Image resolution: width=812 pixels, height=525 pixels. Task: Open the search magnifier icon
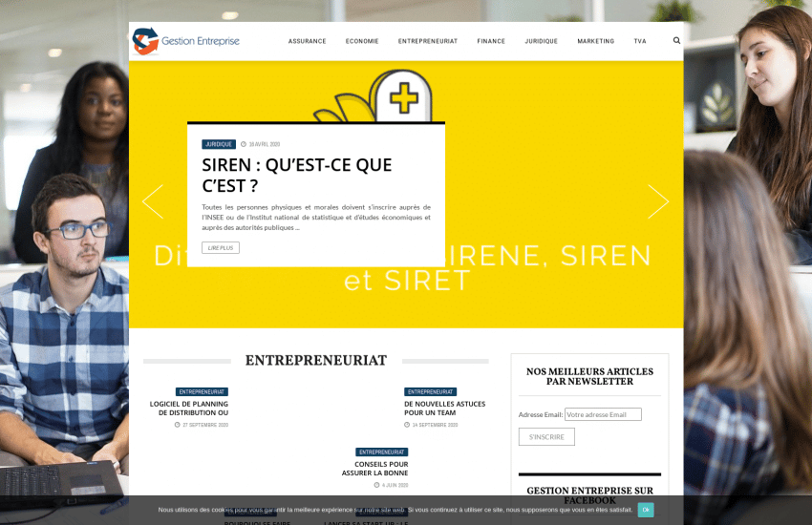point(676,41)
